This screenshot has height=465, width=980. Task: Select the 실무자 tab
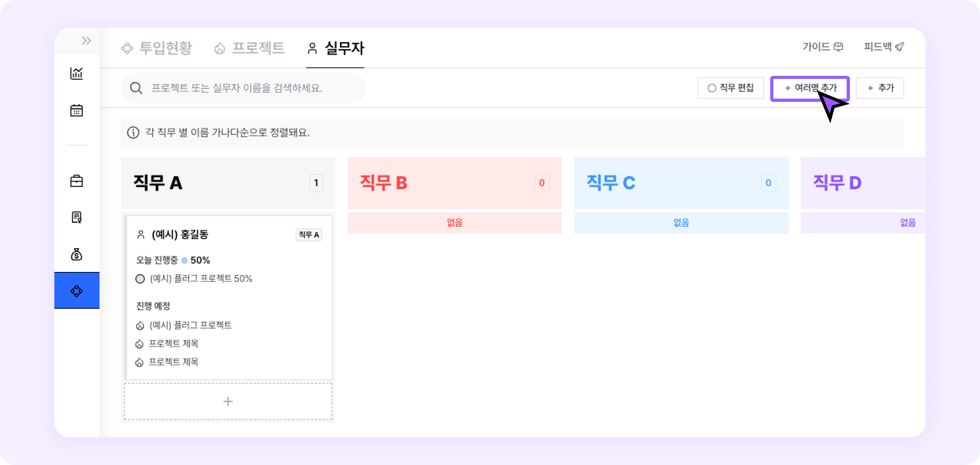pos(336,48)
